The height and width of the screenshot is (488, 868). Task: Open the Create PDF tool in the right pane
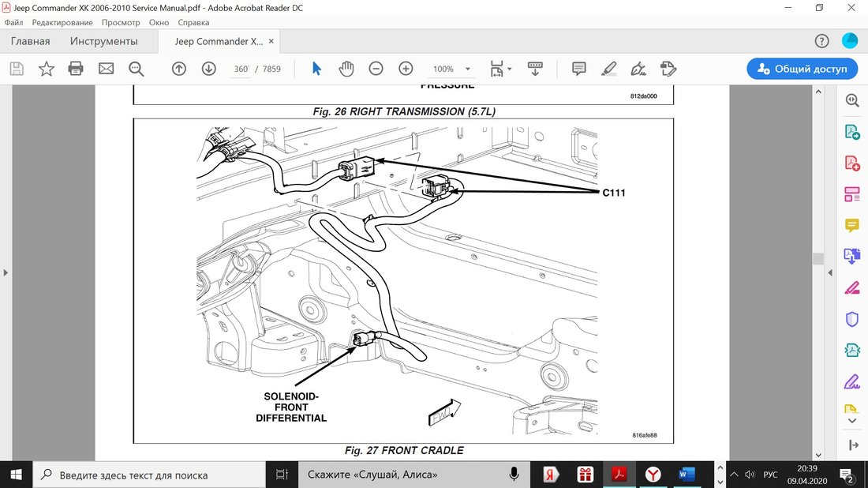coord(852,163)
